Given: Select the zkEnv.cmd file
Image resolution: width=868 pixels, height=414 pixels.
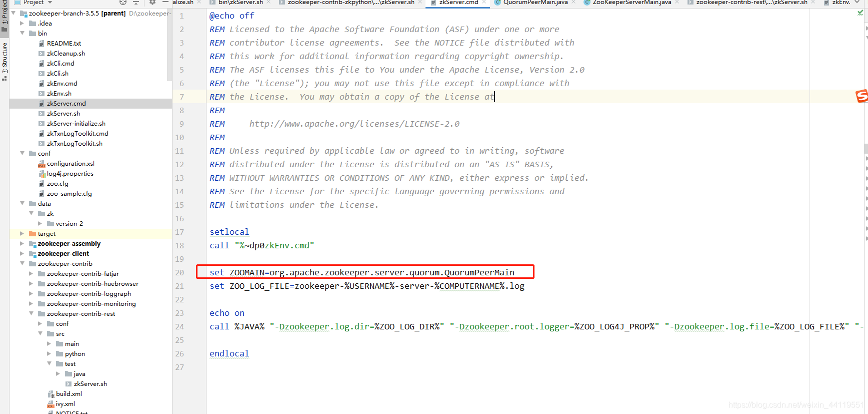Looking at the screenshot, I should [62, 83].
